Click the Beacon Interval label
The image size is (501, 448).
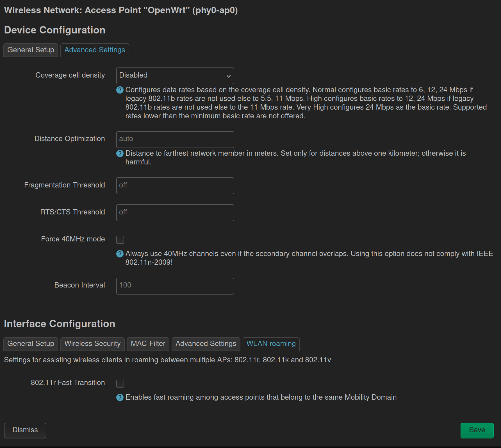80,285
